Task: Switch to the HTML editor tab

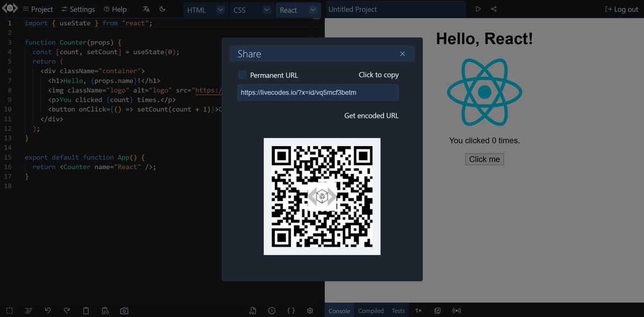Action: click(x=196, y=10)
